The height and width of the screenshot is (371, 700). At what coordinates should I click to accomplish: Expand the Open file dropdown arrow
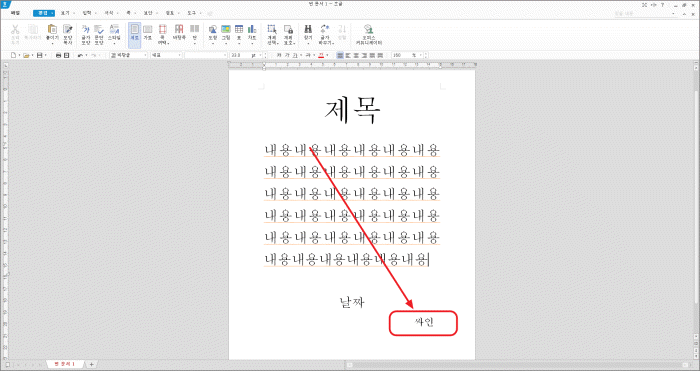click(x=32, y=55)
